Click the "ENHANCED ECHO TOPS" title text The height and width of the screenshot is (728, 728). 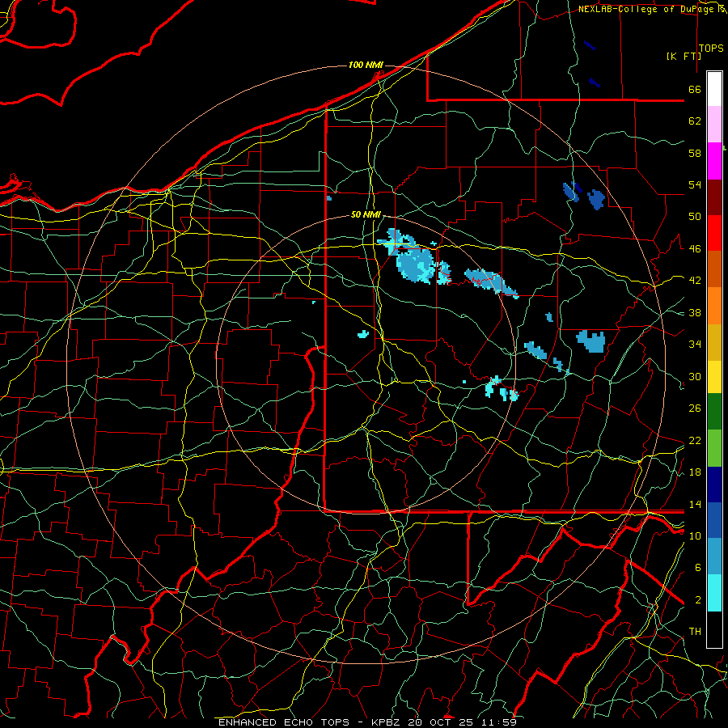284,722
